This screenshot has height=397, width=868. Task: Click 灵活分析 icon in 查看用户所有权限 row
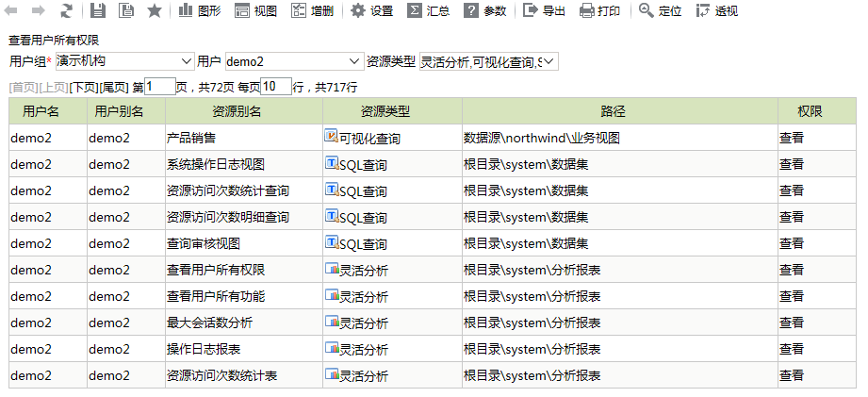pos(331,269)
